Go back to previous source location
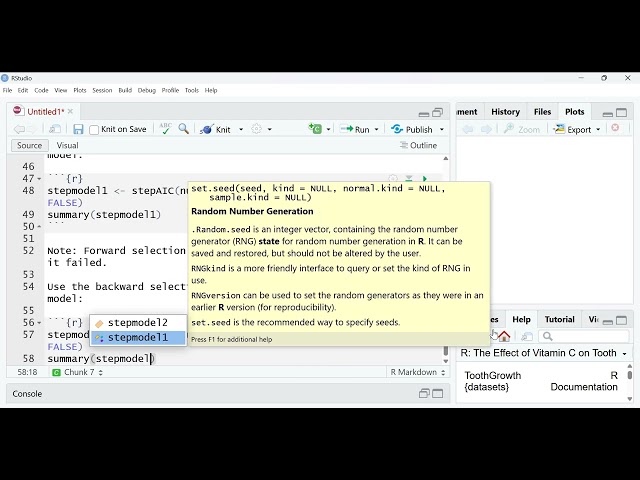The image size is (640, 480). 19,129
